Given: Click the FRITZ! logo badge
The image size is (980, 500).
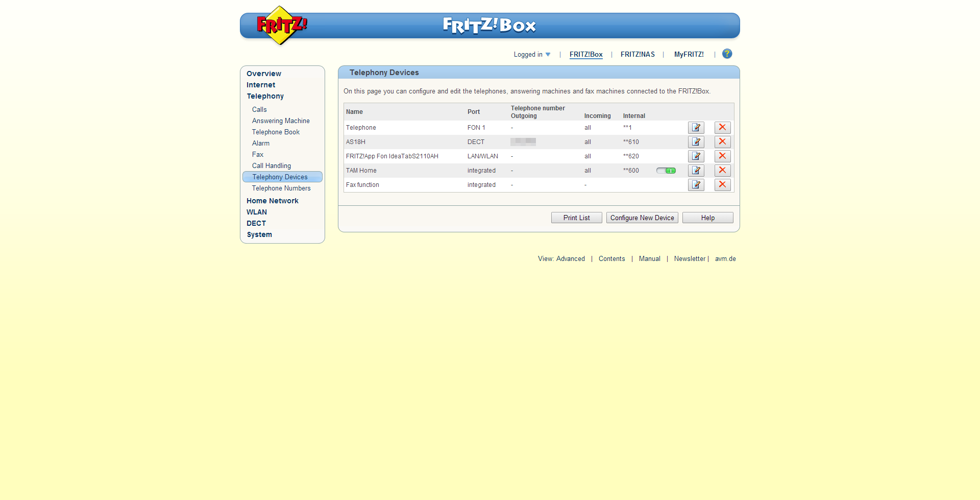Looking at the screenshot, I should pyautogui.click(x=281, y=25).
